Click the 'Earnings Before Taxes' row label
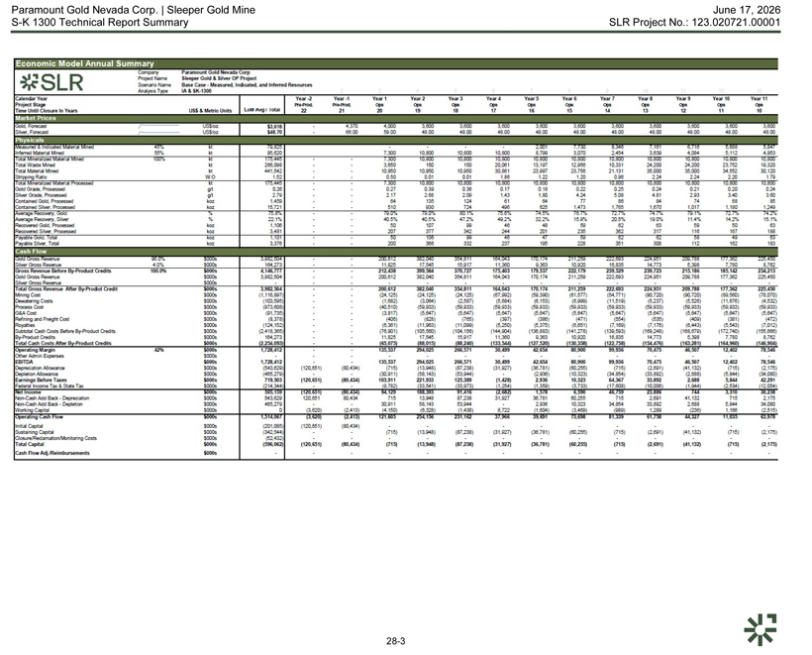The image size is (812, 655). (41, 380)
